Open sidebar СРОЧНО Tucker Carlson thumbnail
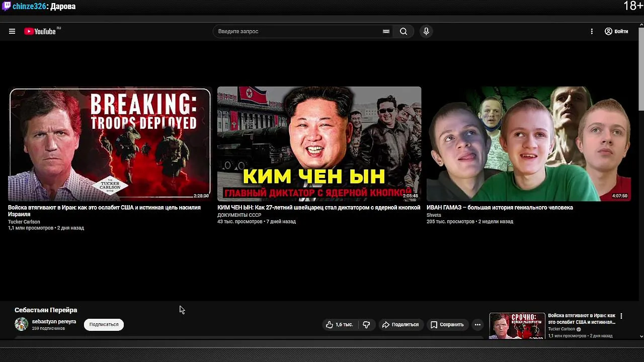The image size is (644, 362). click(x=517, y=326)
